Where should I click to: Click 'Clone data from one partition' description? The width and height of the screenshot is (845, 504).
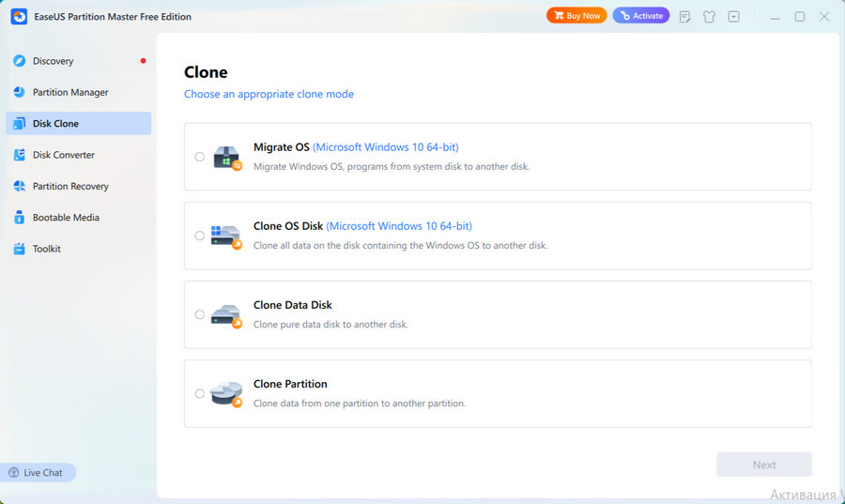(x=360, y=404)
